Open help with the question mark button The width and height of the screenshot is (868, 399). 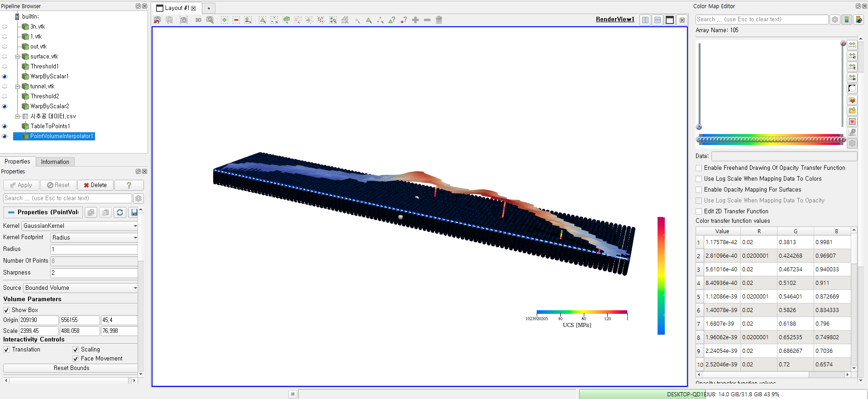pyautogui.click(x=129, y=185)
